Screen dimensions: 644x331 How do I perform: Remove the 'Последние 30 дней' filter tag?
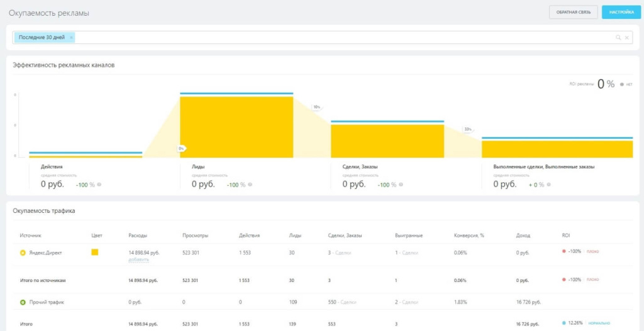(71, 38)
